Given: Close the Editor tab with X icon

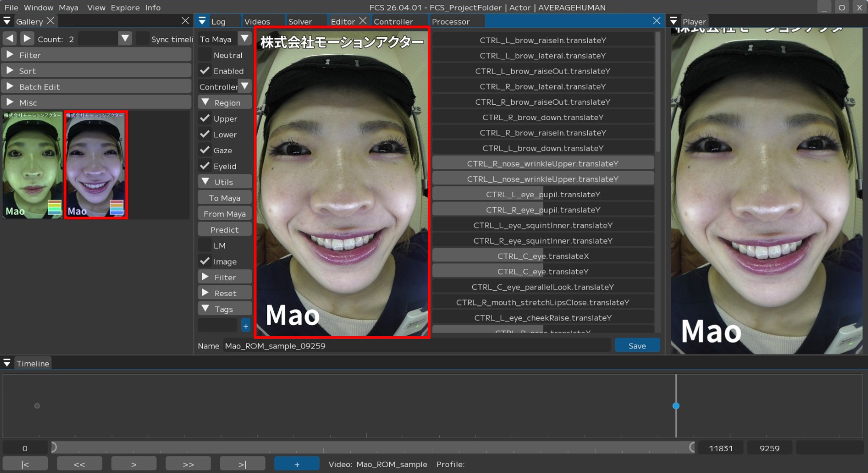Looking at the screenshot, I should (x=363, y=21).
